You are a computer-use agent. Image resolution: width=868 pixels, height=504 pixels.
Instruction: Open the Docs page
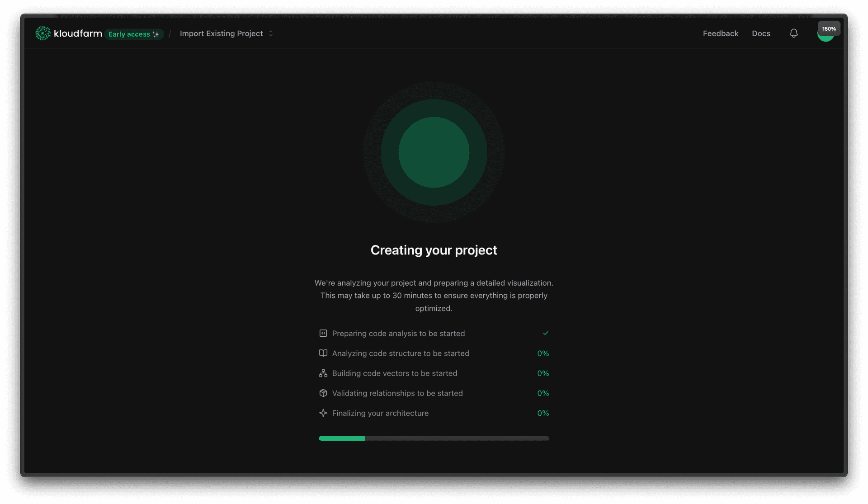[x=761, y=33]
